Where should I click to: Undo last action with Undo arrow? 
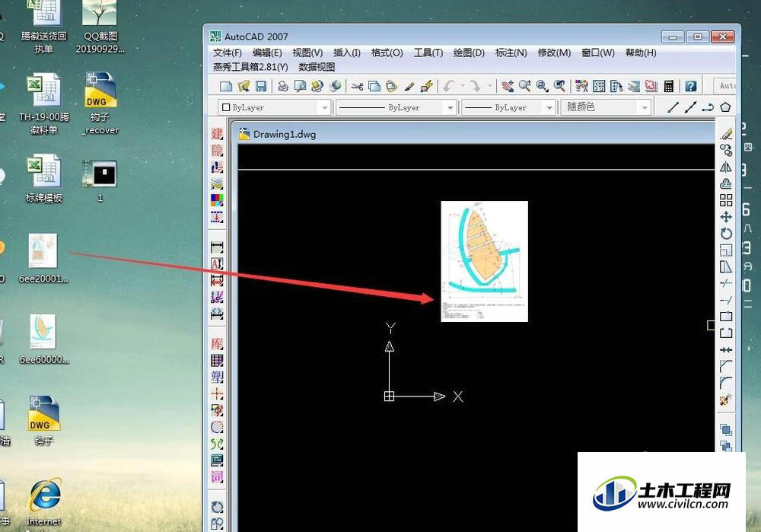(448, 87)
